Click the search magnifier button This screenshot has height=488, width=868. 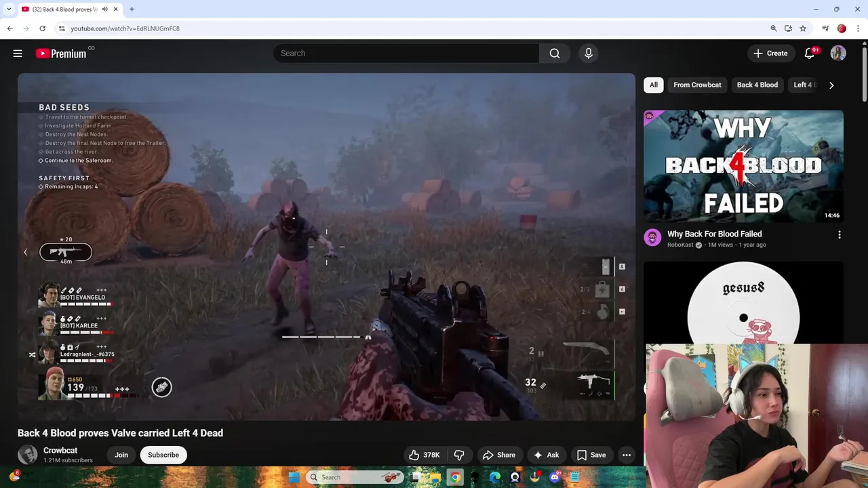tap(555, 54)
